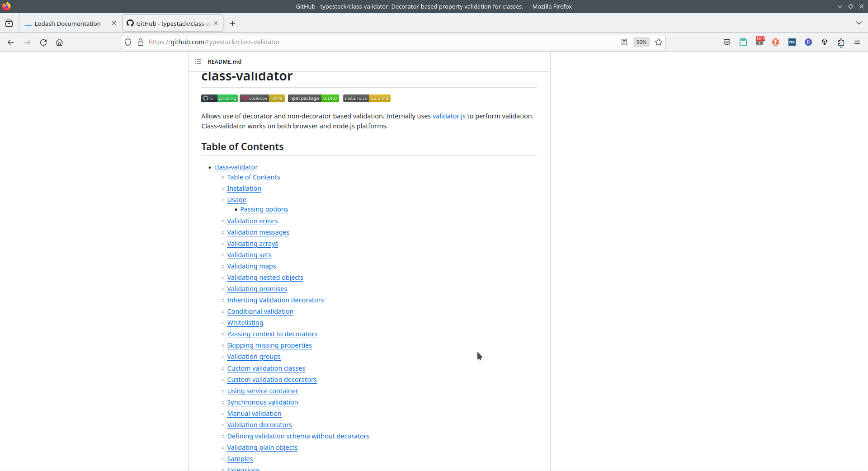Reset the 90% zoom level
This screenshot has width=868, height=471.
pyautogui.click(x=642, y=42)
